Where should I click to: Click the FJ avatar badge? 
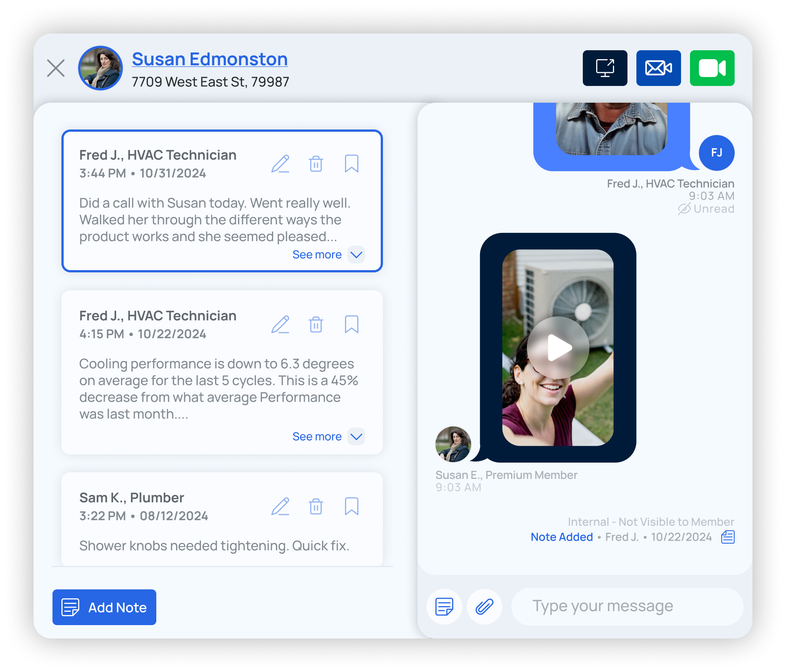point(716,153)
